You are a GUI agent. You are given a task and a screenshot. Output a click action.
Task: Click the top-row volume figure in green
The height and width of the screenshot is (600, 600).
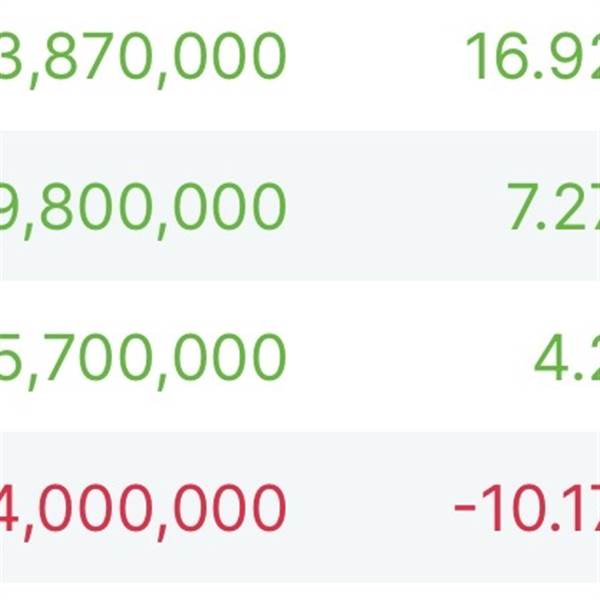[143, 57]
